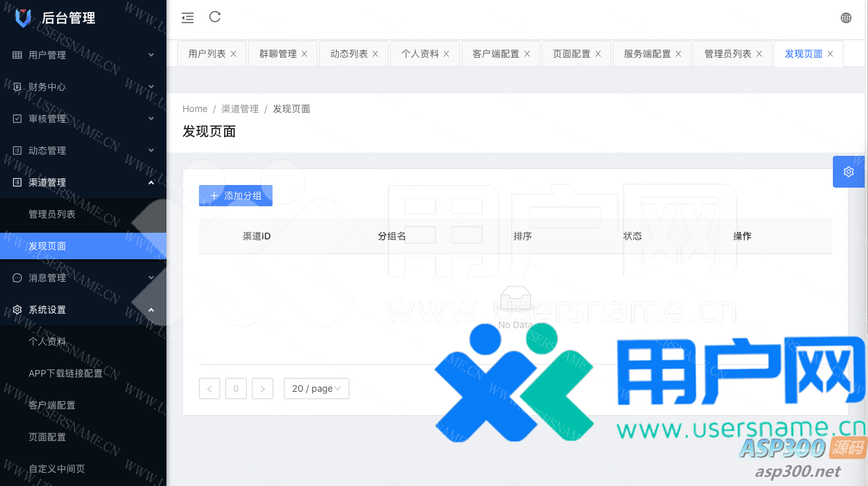This screenshot has height=486, width=868.
Task: Close the 群聊管理 tab
Action: click(304, 54)
